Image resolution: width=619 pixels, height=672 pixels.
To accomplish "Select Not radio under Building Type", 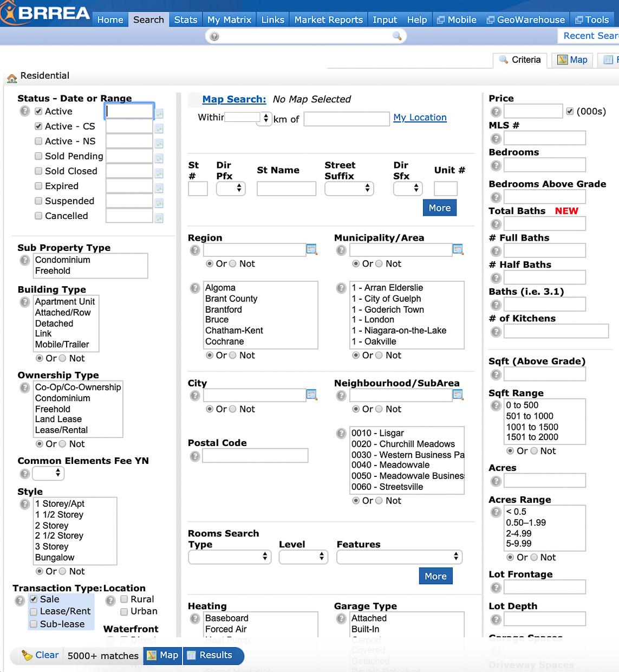I will point(62,359).
